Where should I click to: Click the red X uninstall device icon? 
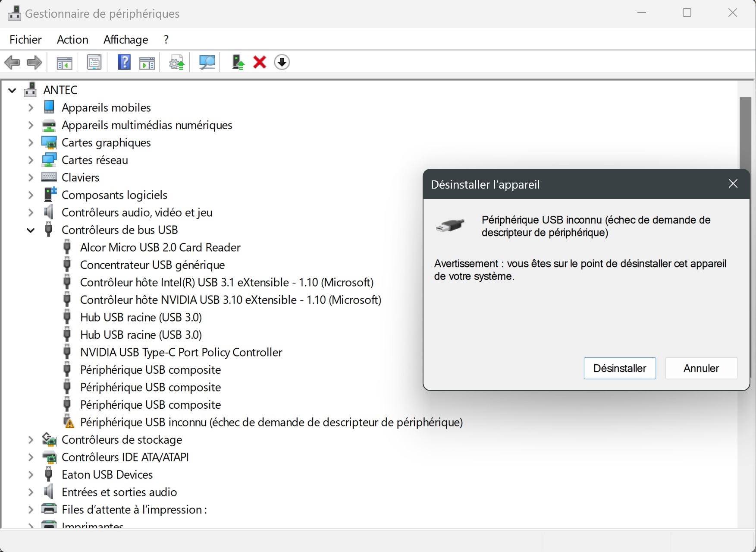tap(260, 63)
